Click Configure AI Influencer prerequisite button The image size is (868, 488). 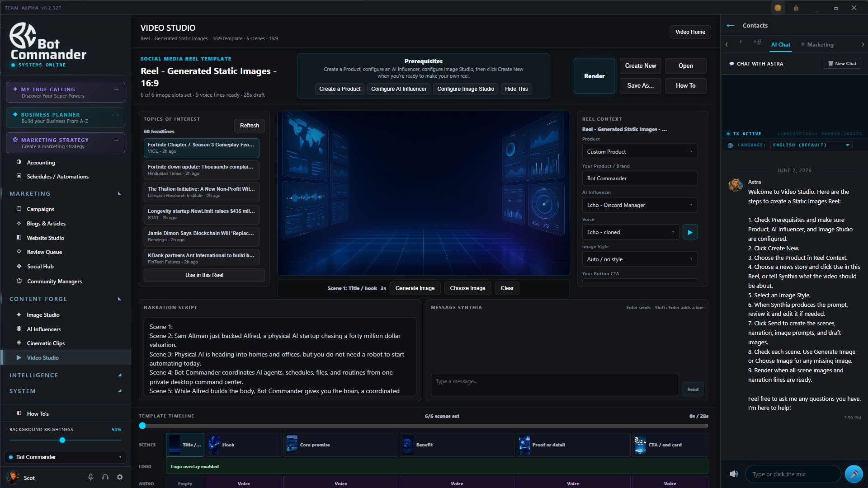[x=399, y=89]
